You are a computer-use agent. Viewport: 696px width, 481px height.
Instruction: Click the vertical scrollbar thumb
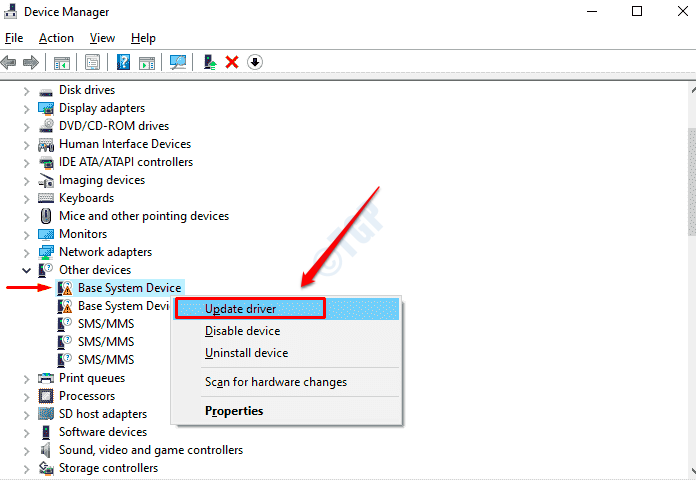point(692,182)
